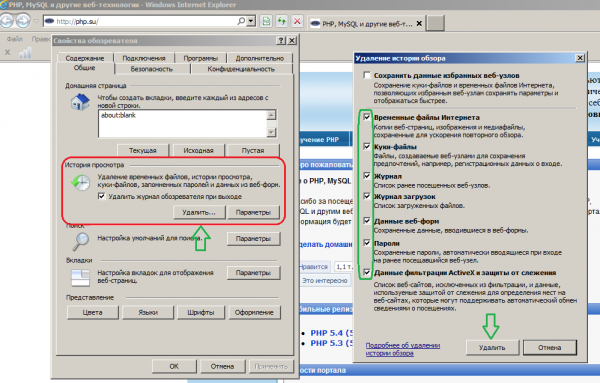Click the help question mark in Свойства обозревателя

(281, 40)
